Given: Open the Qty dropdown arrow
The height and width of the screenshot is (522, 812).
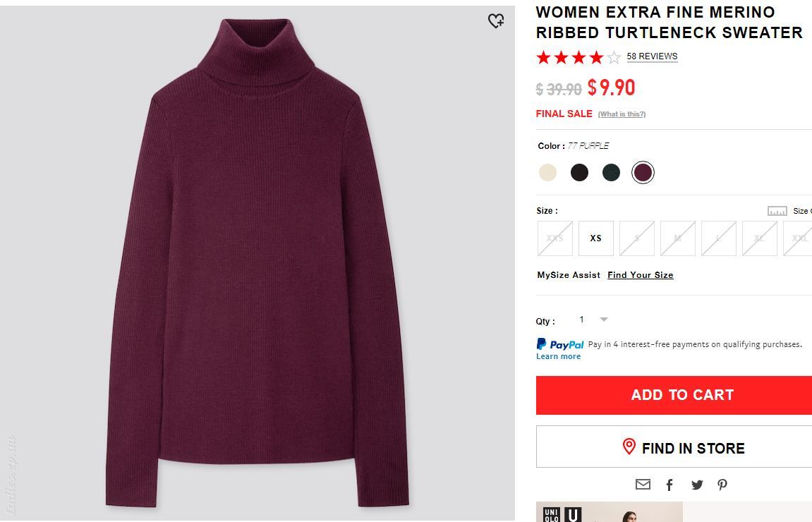Looking at the screenshot, I should (604, 320).
